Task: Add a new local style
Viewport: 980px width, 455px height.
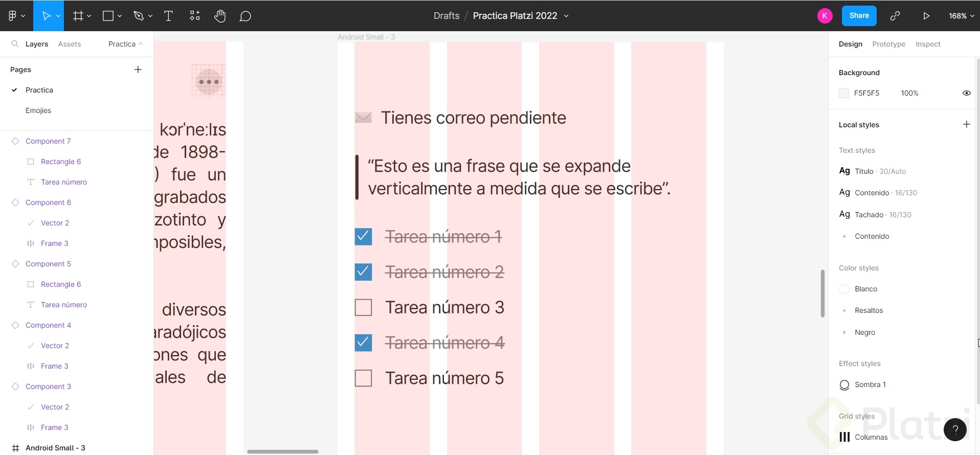Action: pyautogui.click(x=966, y=124)
